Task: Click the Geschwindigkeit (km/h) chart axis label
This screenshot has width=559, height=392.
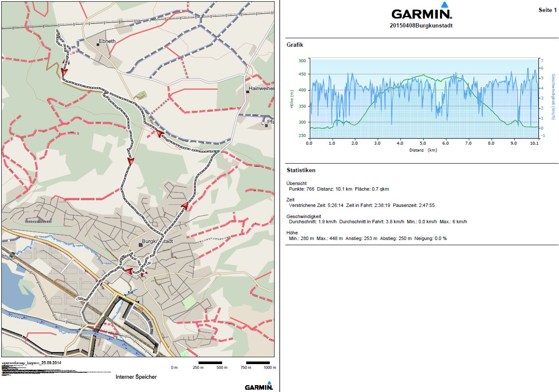Action: tap(553, 96)
